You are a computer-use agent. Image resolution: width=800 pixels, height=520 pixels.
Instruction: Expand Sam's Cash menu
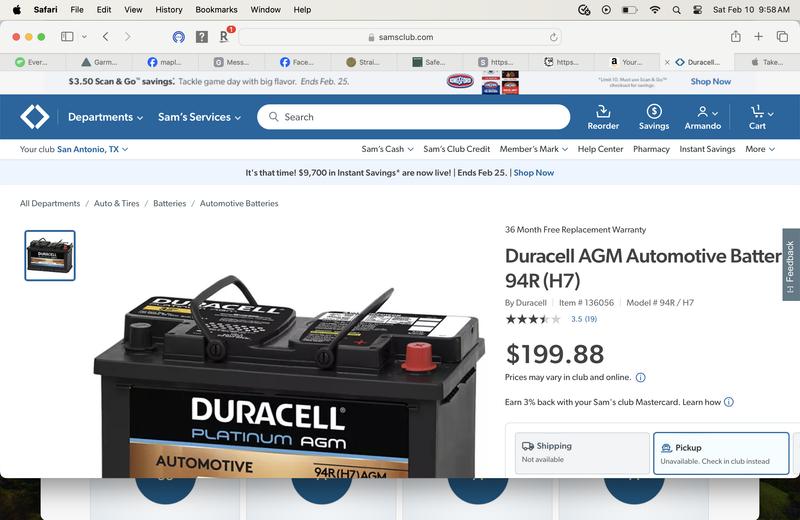click(x=387, y=149)
